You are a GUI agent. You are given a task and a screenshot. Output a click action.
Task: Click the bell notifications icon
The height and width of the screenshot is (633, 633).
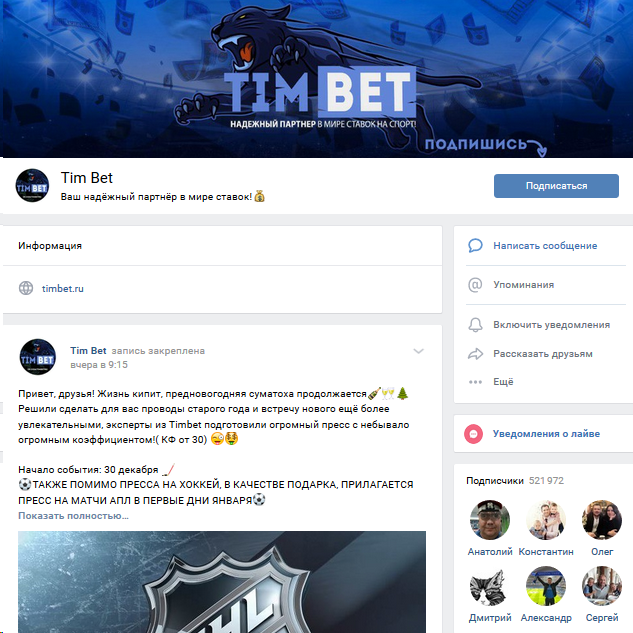point(475,325)
